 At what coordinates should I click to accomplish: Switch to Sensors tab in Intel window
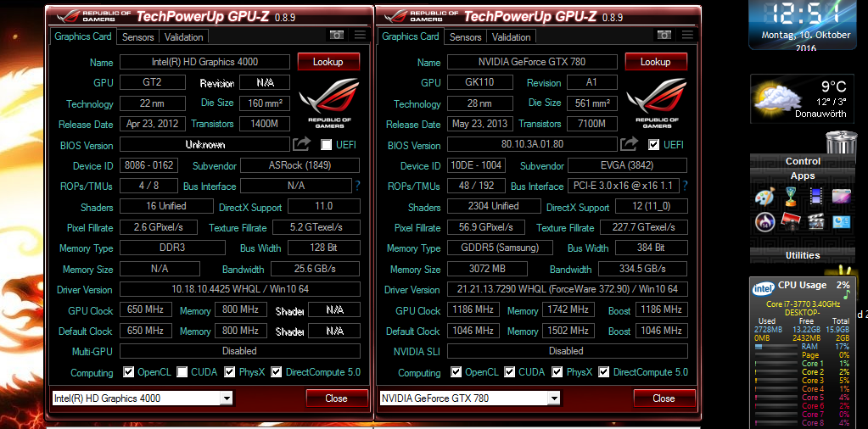point(137,37)
